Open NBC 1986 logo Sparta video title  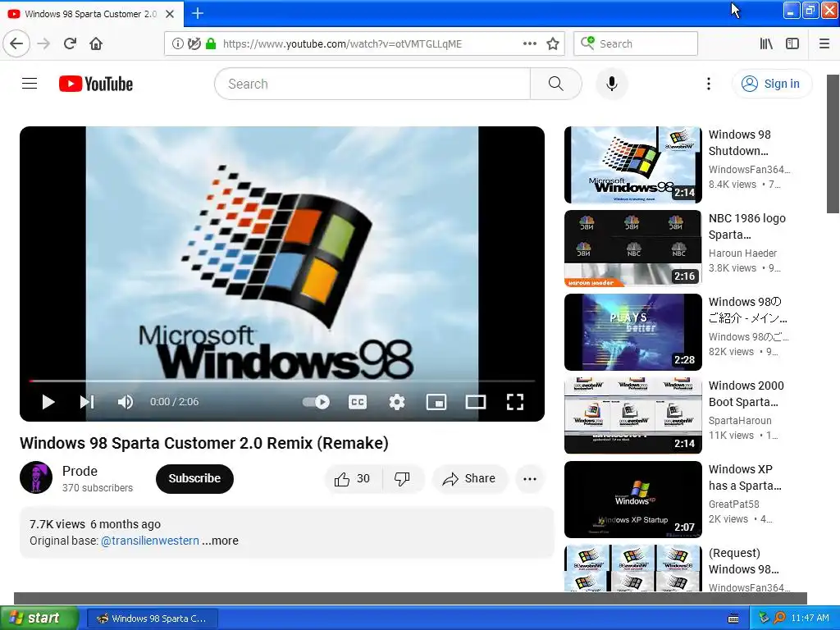[x=746, y=226]
